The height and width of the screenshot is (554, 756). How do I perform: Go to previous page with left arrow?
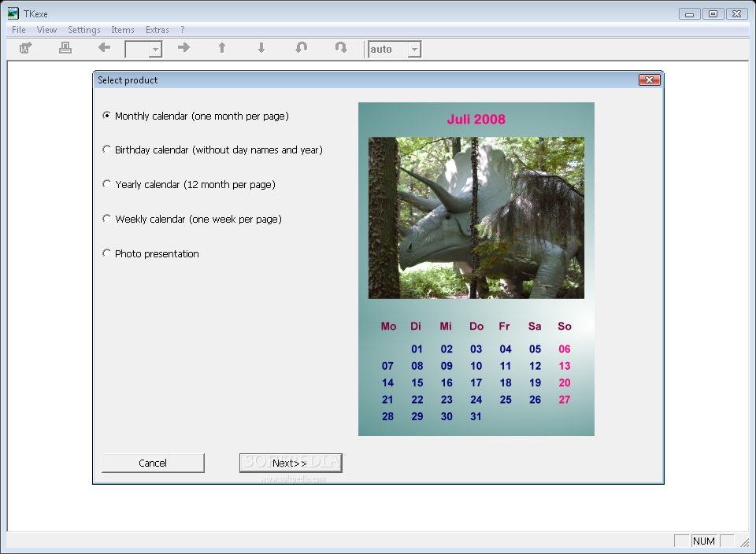coord(104,47)
